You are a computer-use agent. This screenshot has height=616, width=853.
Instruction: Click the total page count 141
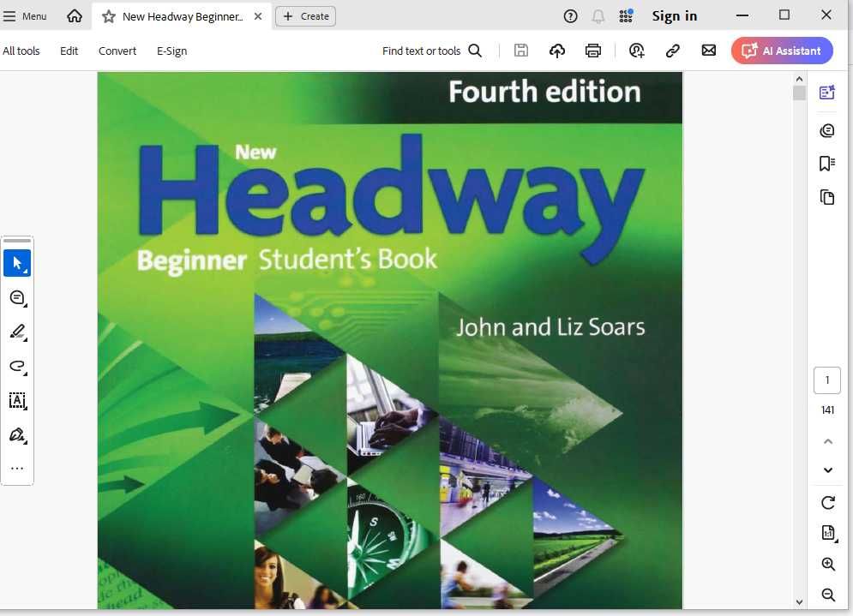[x=827, y=410]
